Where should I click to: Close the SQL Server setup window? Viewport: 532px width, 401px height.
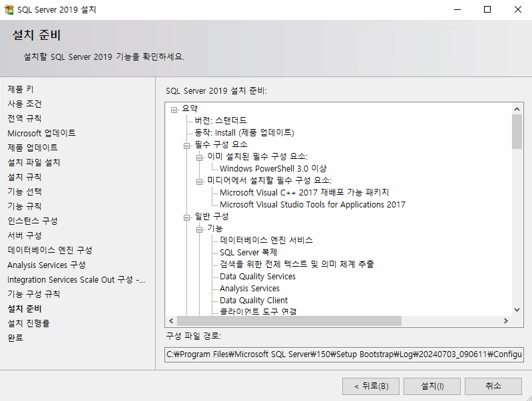point(517,9)
